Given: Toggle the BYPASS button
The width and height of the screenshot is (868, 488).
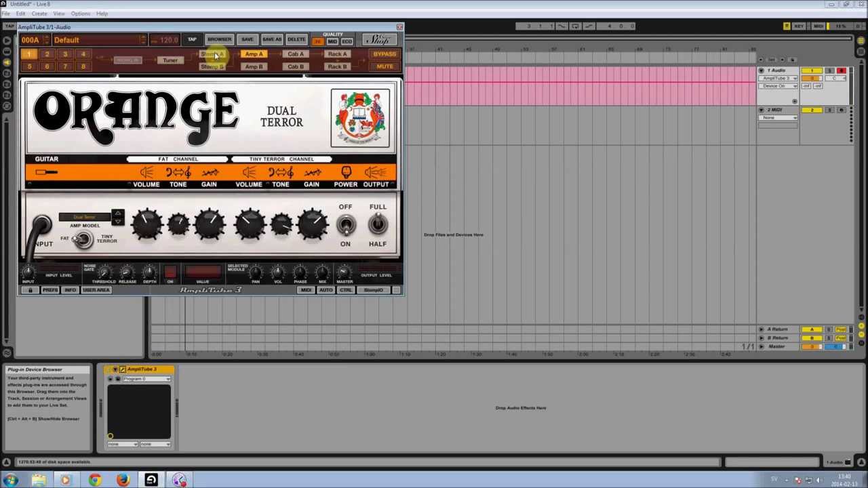Looking at the screenshot, I should click(x=384, y=54).
